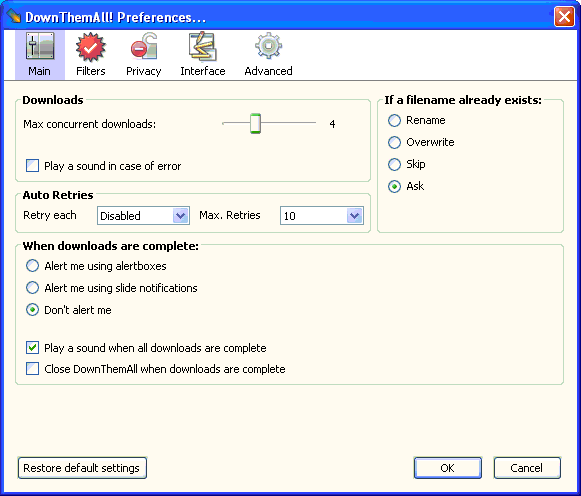The width and height of the screenshot is (581, 496).
Task: Uncheck Play a sound when all downloads complete
Action: point(32,348)
